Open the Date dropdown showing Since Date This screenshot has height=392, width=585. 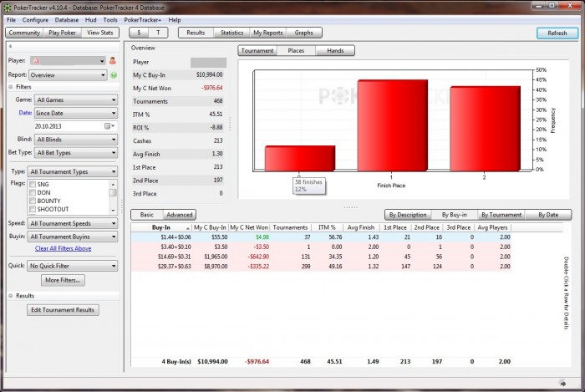click(76, 113)
